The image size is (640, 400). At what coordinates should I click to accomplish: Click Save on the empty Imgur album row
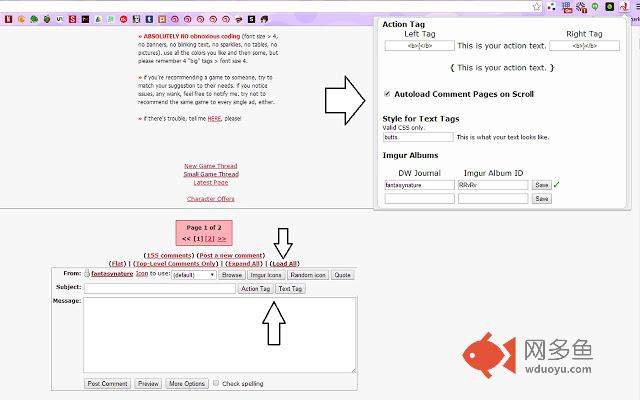[x=541, y=199]
